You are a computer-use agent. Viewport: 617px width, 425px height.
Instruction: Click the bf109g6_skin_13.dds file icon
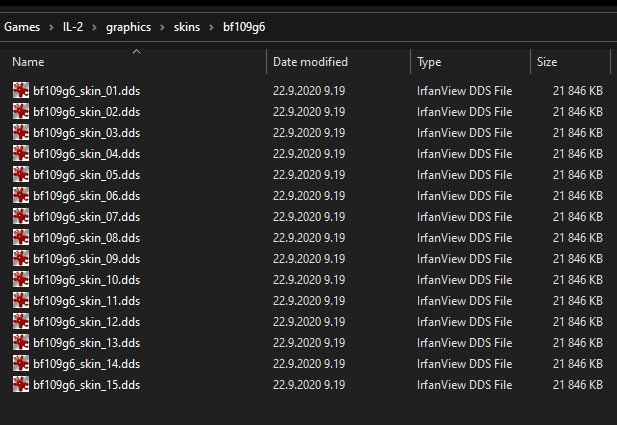21,343
